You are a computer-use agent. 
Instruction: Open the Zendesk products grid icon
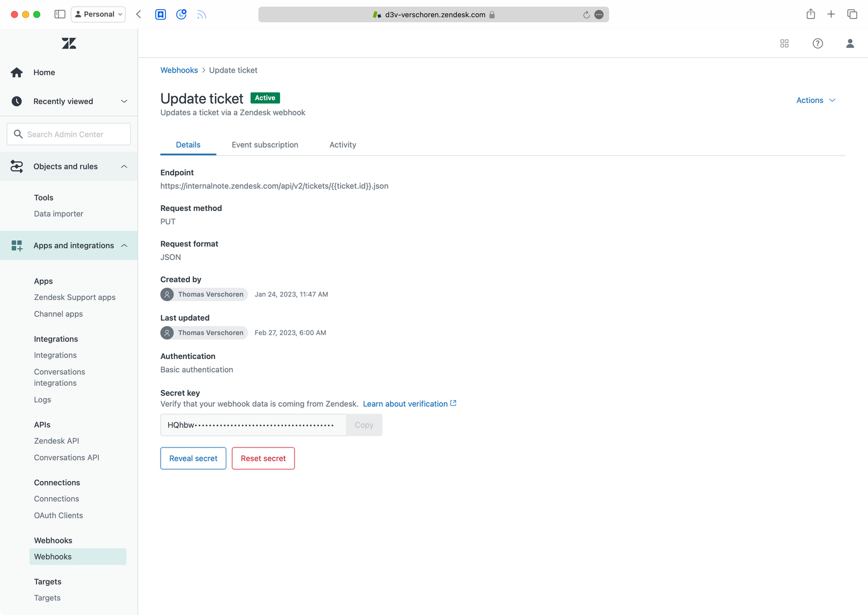(784, 43)
